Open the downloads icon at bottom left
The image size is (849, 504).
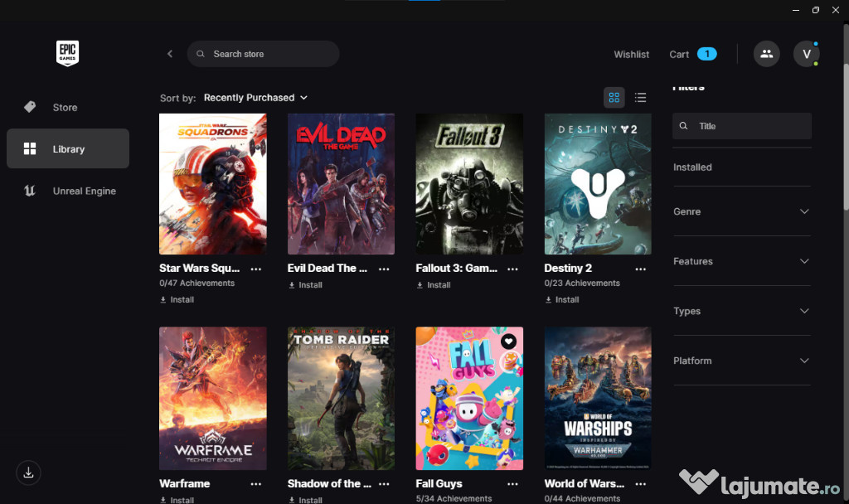point(29,472)
